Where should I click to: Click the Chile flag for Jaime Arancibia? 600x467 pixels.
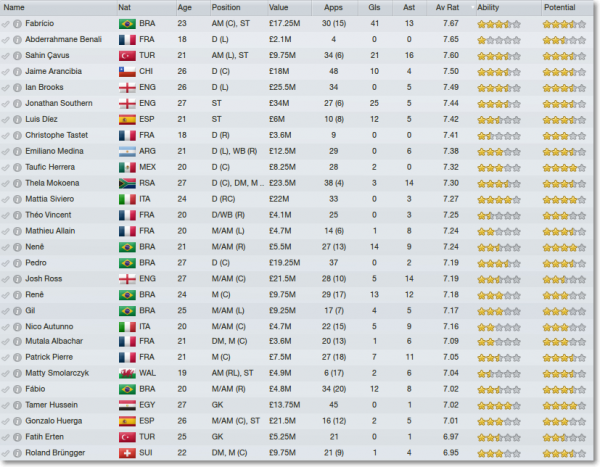pos(127,72)
